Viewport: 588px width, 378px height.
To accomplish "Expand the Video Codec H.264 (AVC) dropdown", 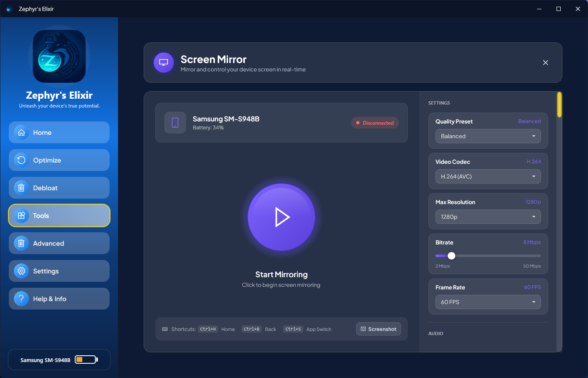I will pyautogui.click(x=488, y=176).
